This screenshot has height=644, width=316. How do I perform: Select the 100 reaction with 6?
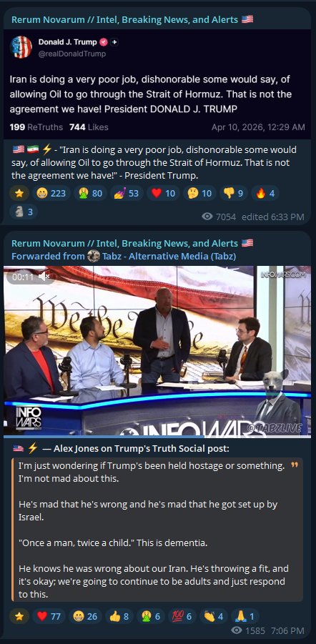click(x=182, y=616)
